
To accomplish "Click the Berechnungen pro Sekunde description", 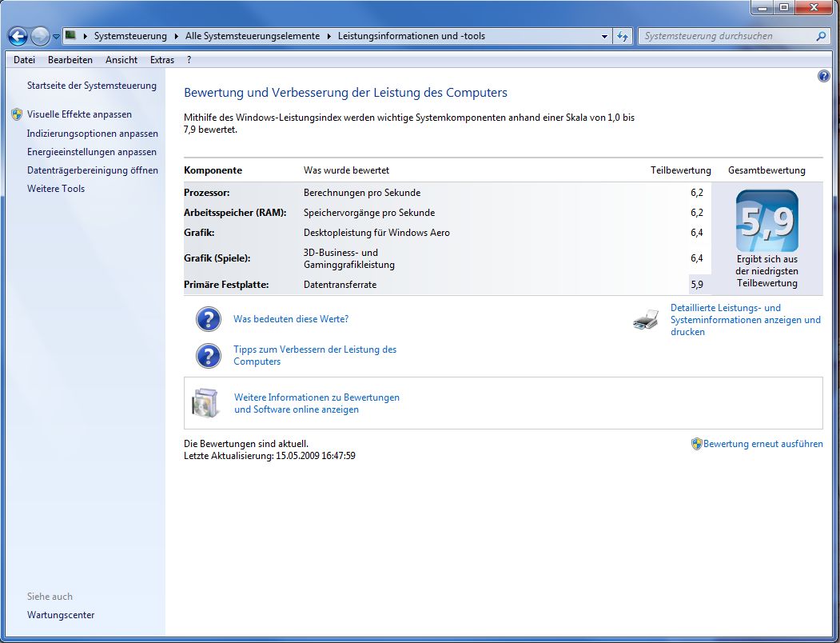I will [x=362, y=193].
